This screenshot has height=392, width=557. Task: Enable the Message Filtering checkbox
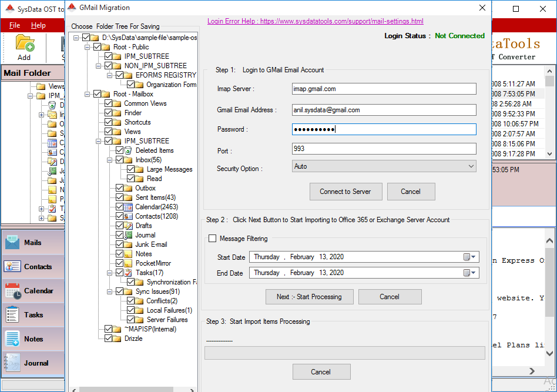pyautogui.click(x=212, y=239)
